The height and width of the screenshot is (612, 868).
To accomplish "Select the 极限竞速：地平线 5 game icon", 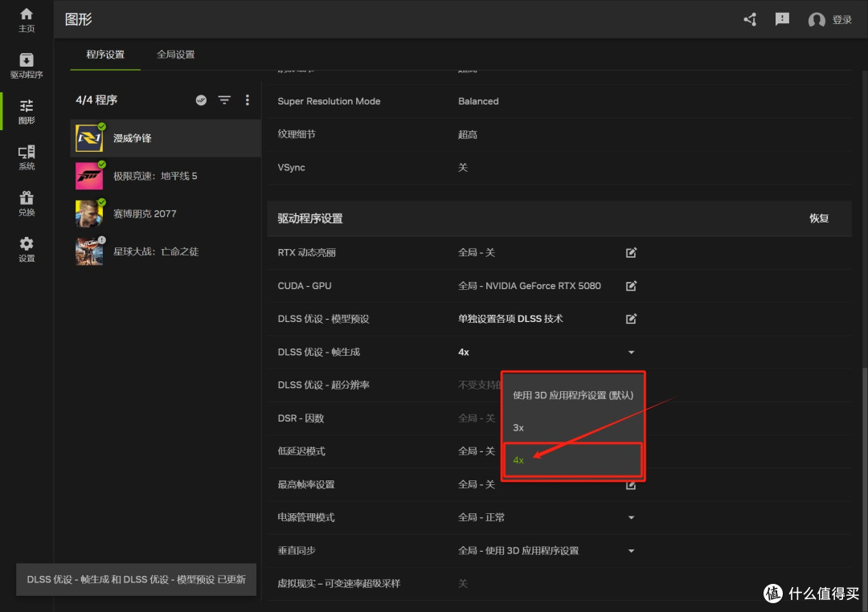I will [89, 176].
